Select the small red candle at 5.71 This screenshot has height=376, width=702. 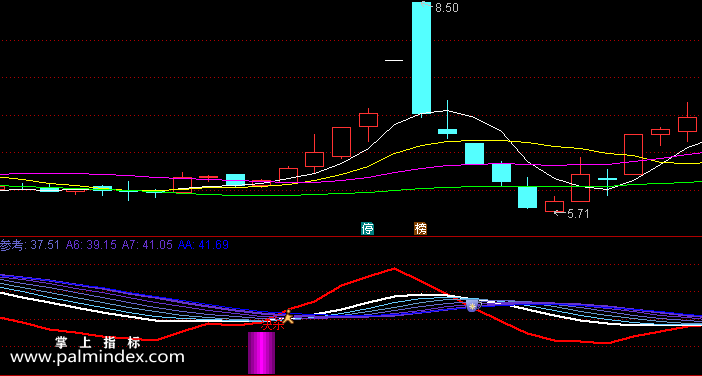[x=554, y=205]
